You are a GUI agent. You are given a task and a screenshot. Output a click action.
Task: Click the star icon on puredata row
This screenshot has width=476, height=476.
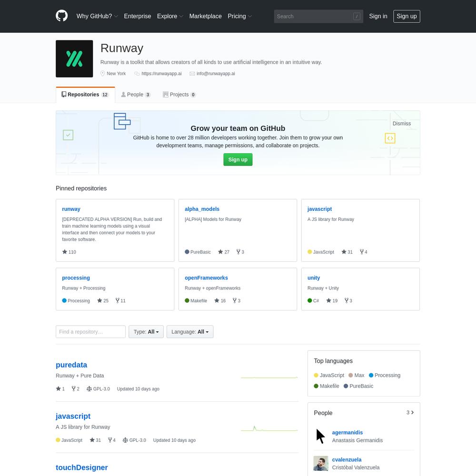tap(58, 388)
